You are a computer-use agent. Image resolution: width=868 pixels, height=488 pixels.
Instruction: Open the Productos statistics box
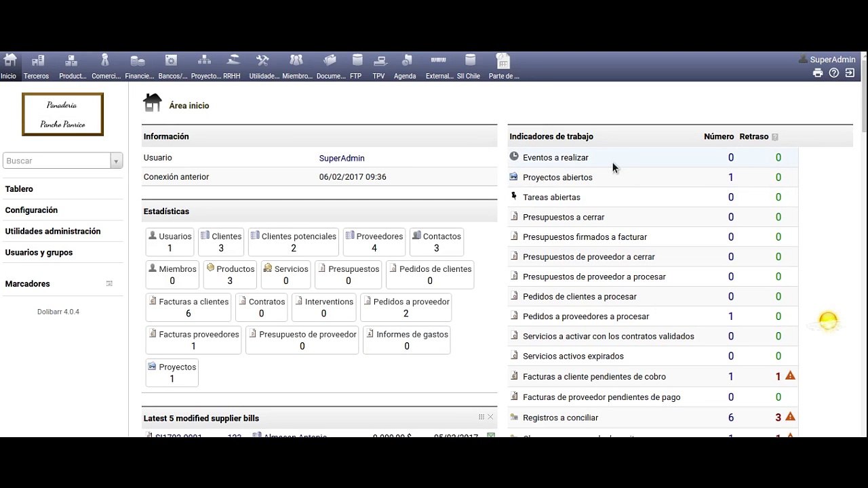pos(230,274)
